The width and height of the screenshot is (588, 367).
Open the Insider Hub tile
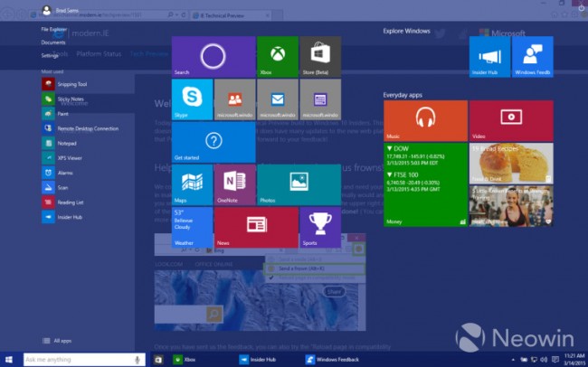[489, 57]
